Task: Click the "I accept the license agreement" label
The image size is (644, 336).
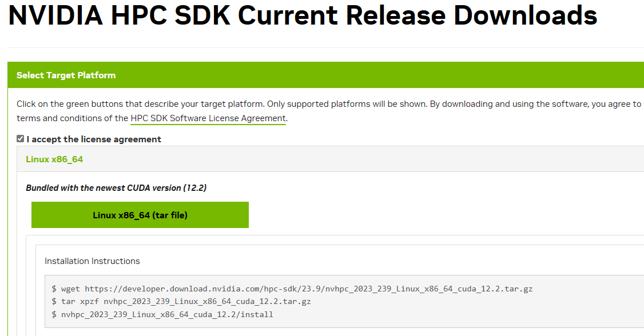Action: click(94, 139)
